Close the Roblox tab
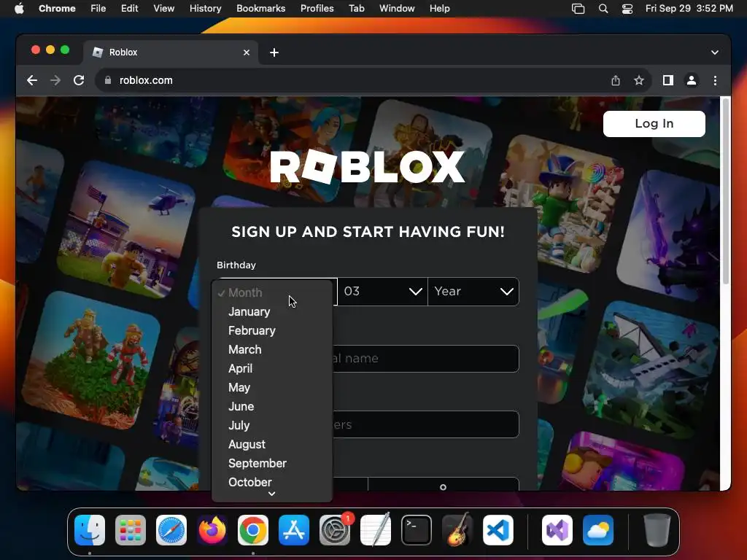The width and height of the screenshot is (747, 560). click(x=247, y=52)
